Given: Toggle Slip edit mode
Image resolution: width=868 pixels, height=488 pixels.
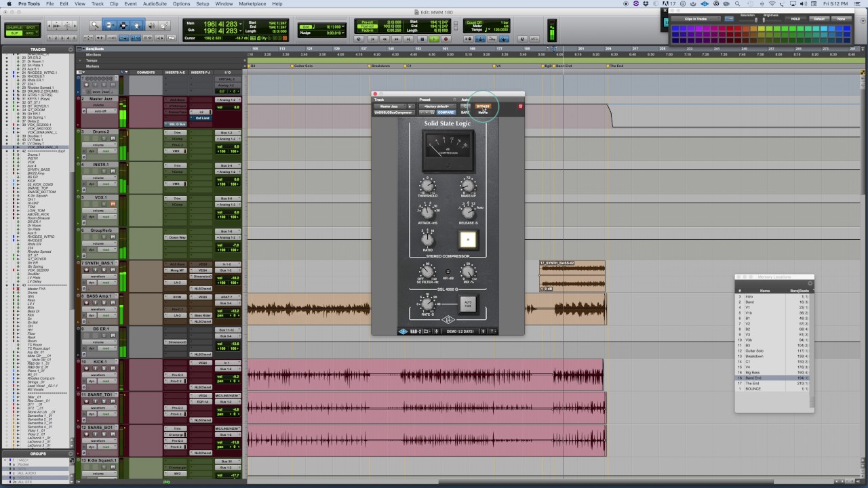Looking at the screenshot, I should 13,33.
